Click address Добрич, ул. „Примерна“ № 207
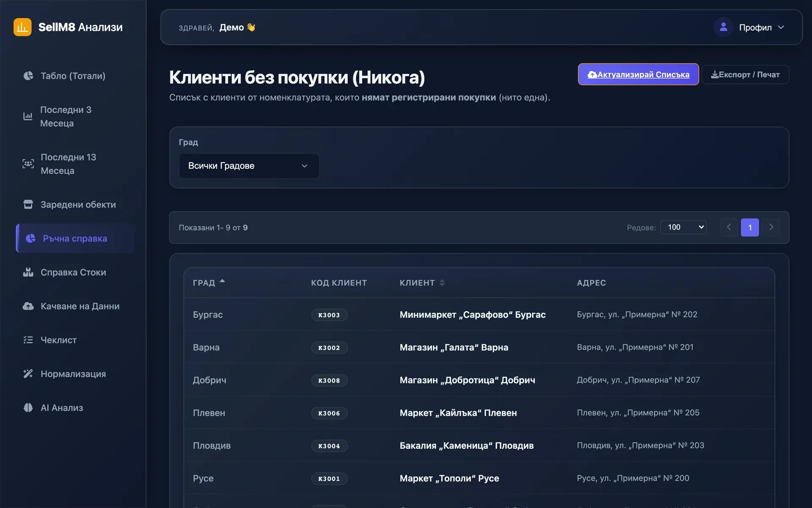The image size is (812, 508). pyautogui.click(x=638, y=380)
